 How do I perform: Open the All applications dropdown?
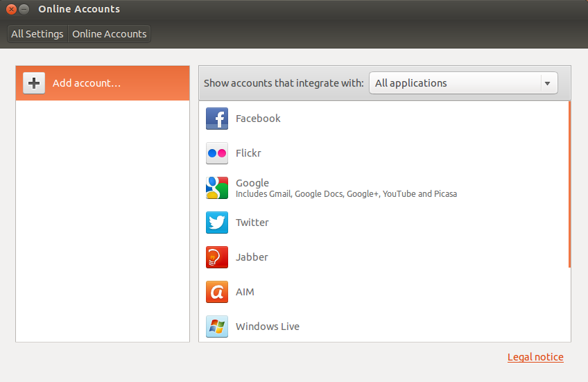463,83
